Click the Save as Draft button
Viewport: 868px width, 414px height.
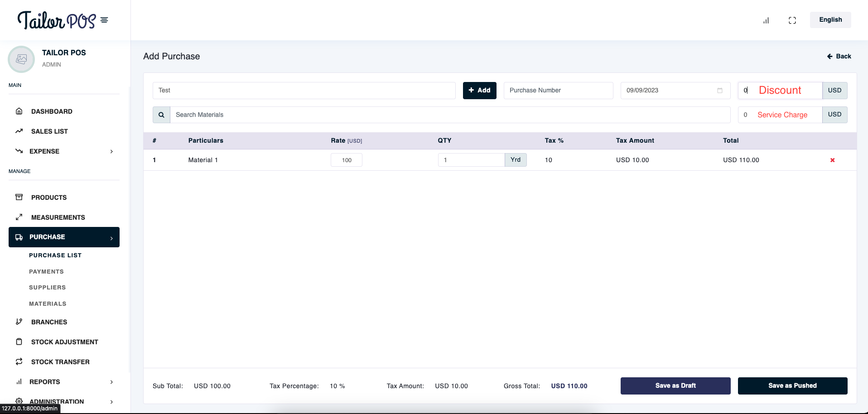(675, 386)
